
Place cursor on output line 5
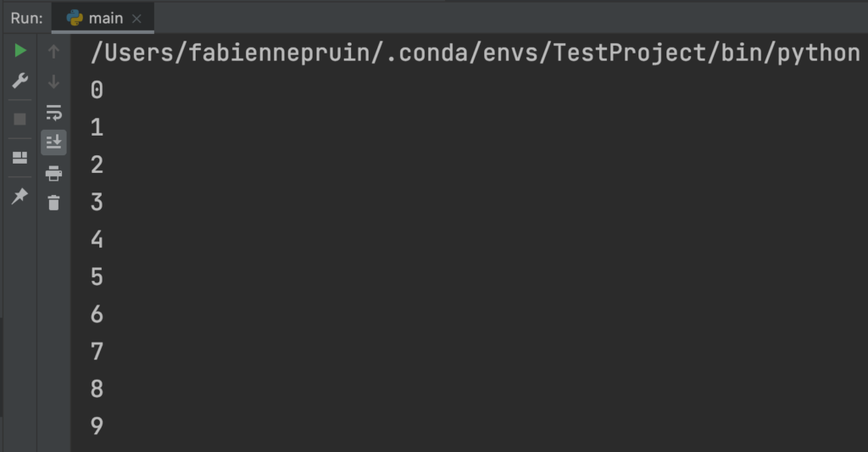(x=97, y=277)
